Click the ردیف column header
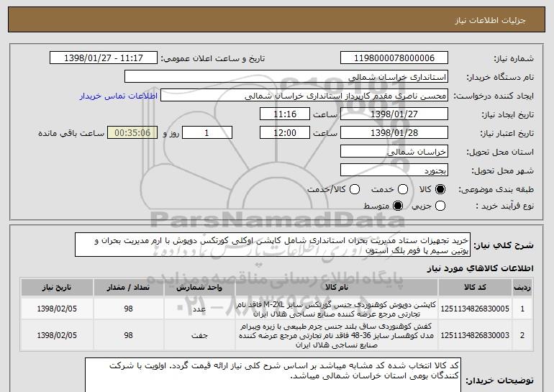Viewport: 554px width, 392px height. (522, 288)
